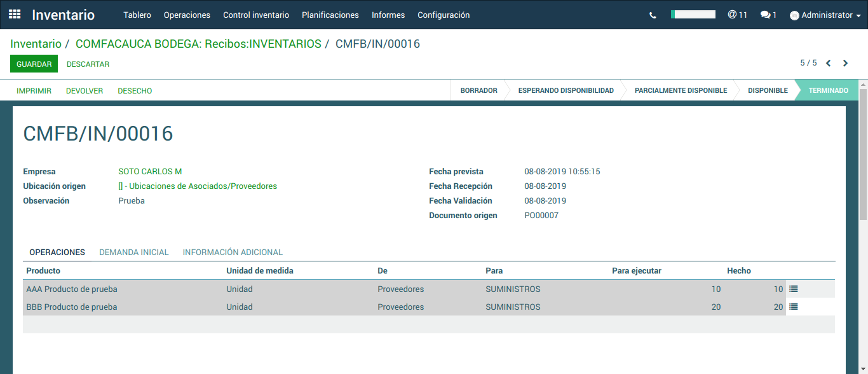Click the phone icon in top bar
This screenshot has width=868, height=374.
653,15
